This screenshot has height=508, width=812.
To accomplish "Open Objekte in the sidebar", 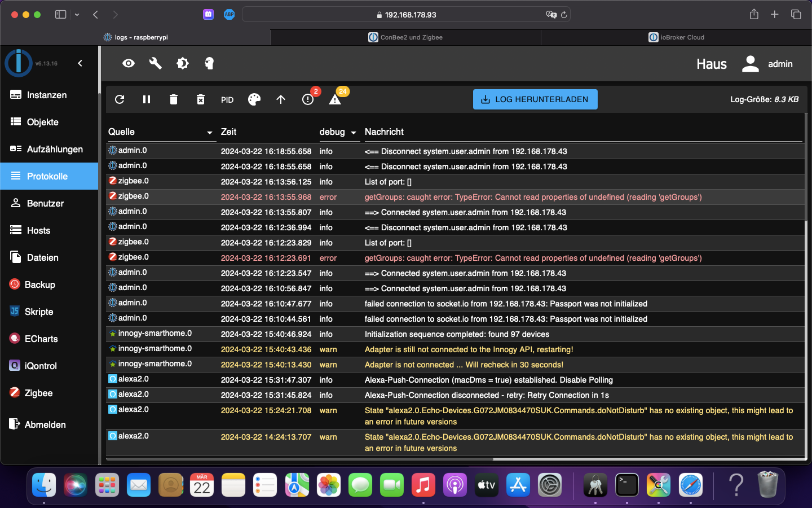I will pyautogui.click(x=49, y=122).
